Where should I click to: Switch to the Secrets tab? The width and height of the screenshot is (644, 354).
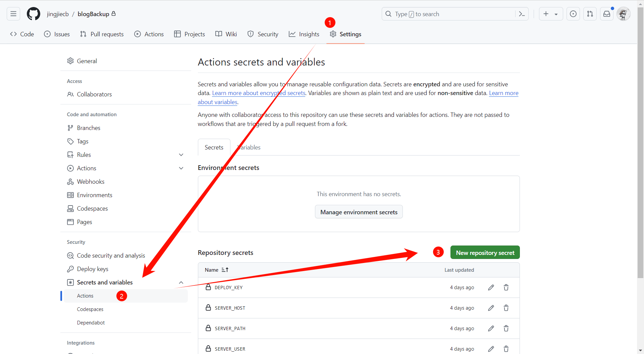[214, 147]
